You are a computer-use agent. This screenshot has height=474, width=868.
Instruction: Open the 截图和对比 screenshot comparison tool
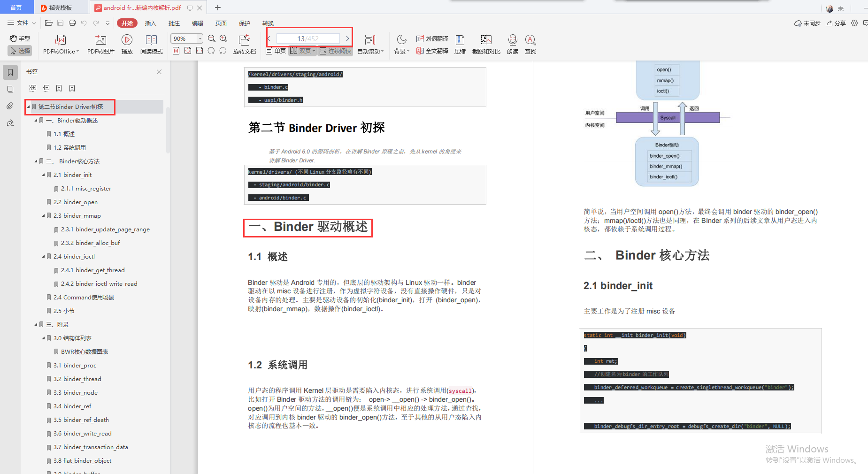(486, 44)
